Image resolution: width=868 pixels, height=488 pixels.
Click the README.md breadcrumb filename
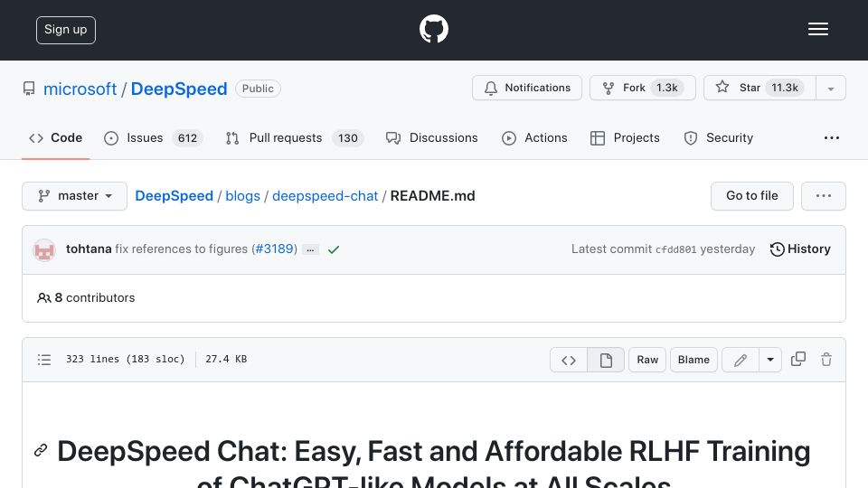(433, 196)
